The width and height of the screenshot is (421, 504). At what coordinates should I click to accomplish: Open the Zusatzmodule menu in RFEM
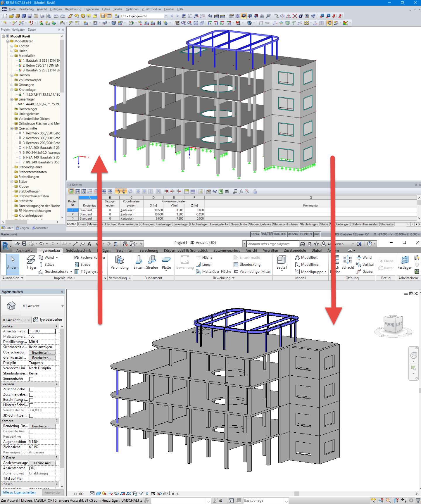pyautogui.click(x=151, y=9)
